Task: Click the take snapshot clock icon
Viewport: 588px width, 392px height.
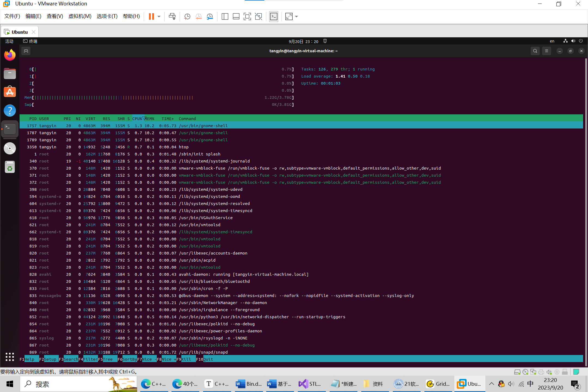Action: click(x=187, y=17)
